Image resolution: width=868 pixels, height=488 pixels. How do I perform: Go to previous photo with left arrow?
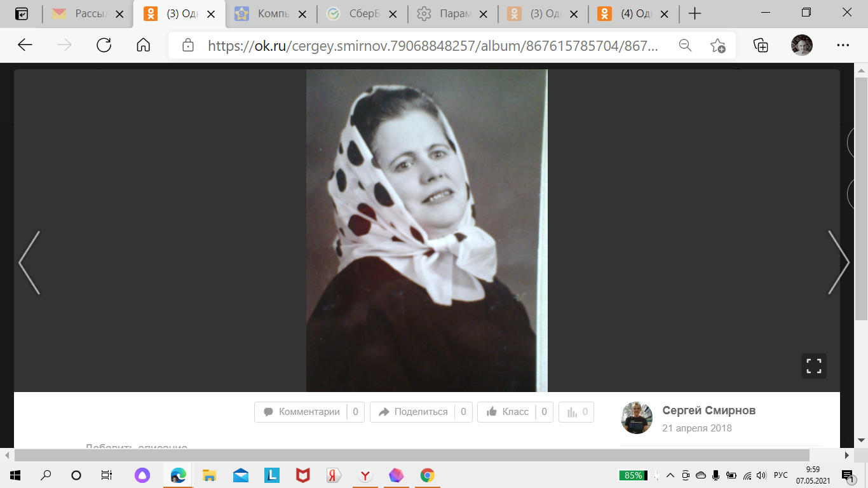click(x=29, y=262)
